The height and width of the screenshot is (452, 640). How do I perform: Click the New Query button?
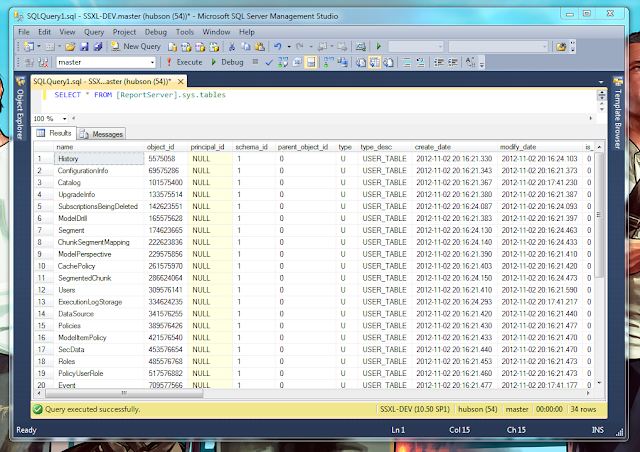(x=136, y=47)
